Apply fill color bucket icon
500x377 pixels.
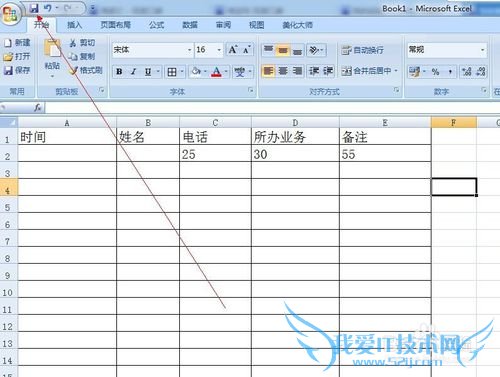point(196,71)
